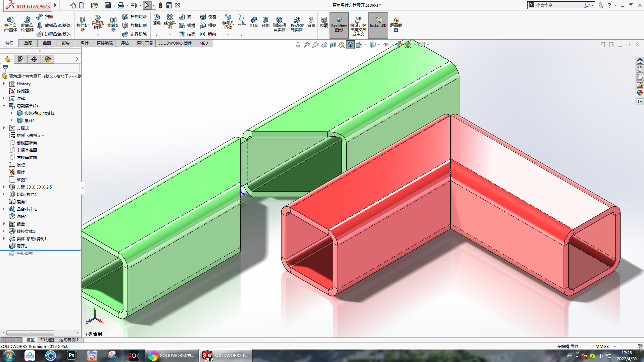The image size is (644, 362).
Task: Select the Shell (抽壳) tool
Action: pos(187,34)
